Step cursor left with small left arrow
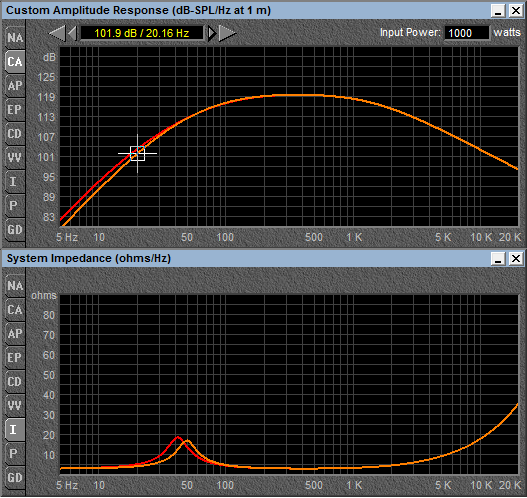 click(73, 33)
